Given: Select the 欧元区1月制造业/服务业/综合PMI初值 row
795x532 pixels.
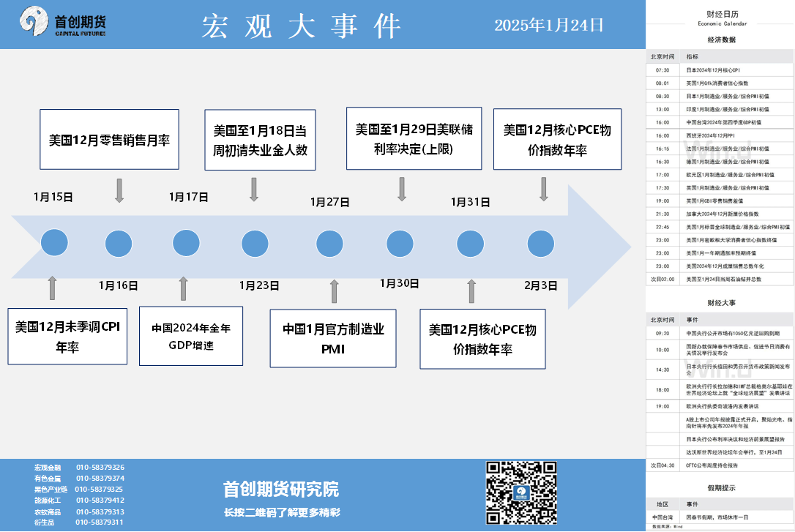Looking at the screenshot, I should coord(720,175).
